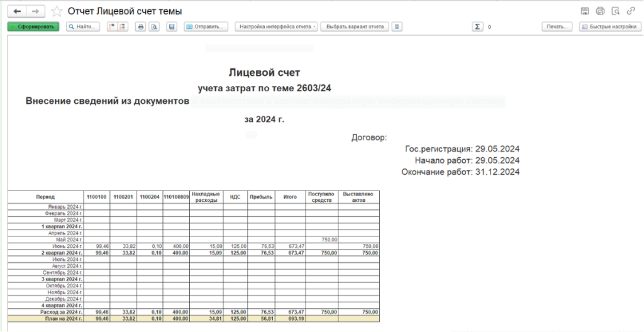Select the Июль 2024 г. row label
Viewport: 644px width, 332px height.
pos(45,259)
